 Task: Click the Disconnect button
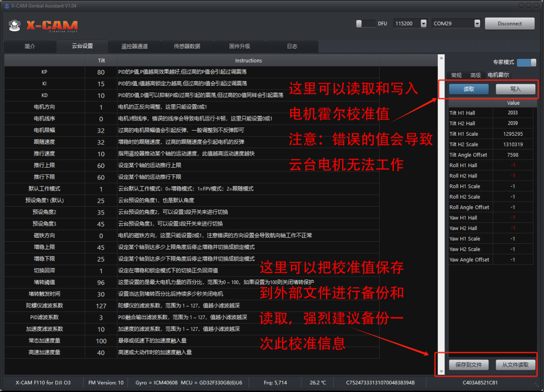tap(510, 24)
